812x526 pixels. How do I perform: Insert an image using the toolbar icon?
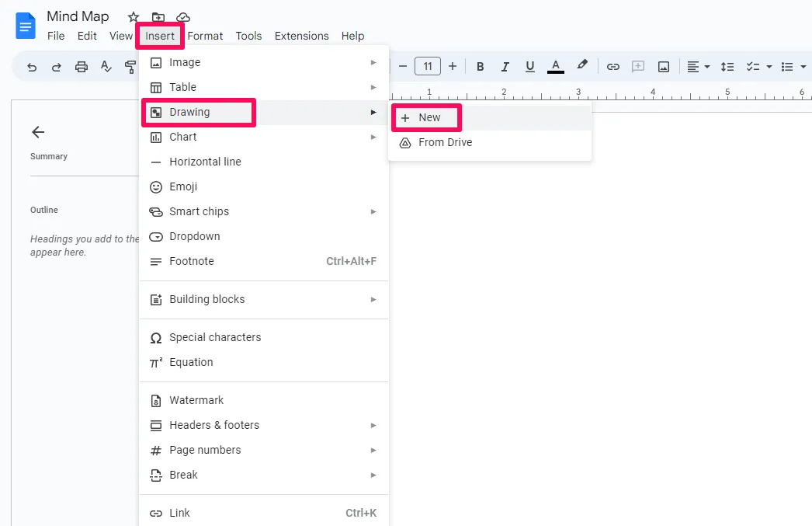tap(663, 66)
